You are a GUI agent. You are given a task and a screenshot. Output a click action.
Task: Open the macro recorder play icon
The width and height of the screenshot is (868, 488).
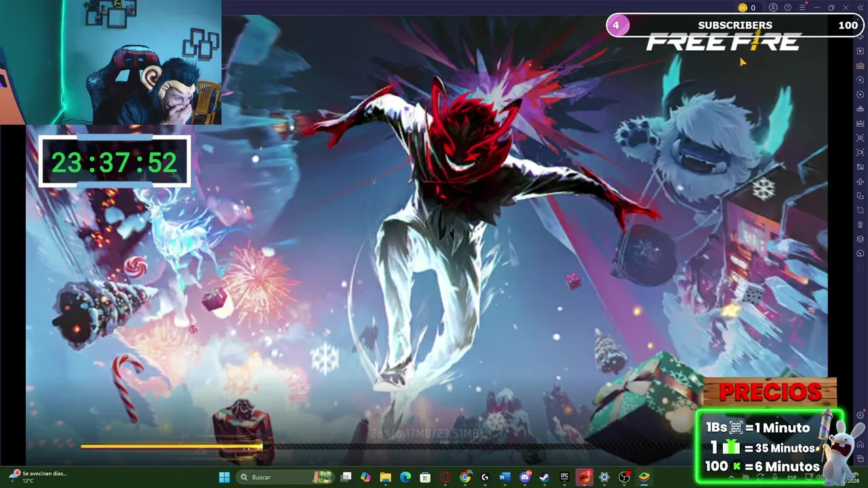pyautogui.click(x=861, y=80)
